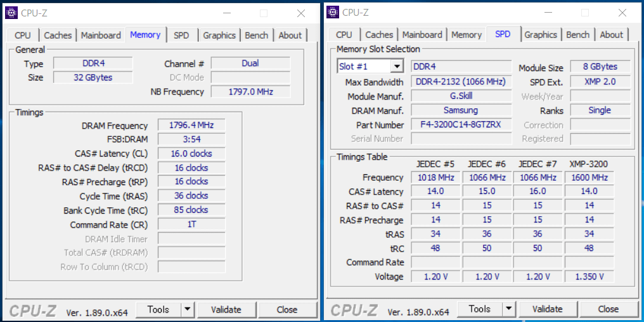
Task: Click CPU-Z app icon in left window title bar
Action: (11, 13)
